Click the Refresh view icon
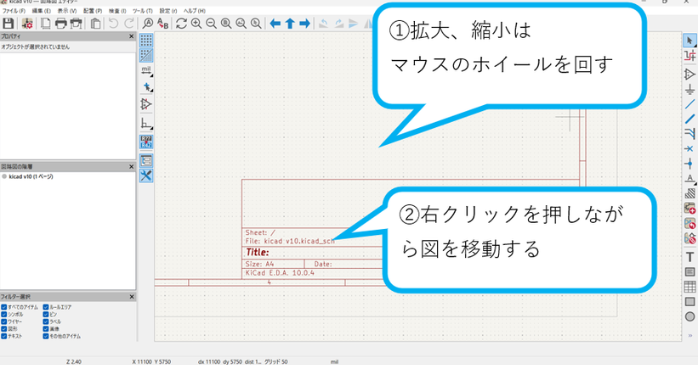The image size is (698, 365). tap(181, 23)
